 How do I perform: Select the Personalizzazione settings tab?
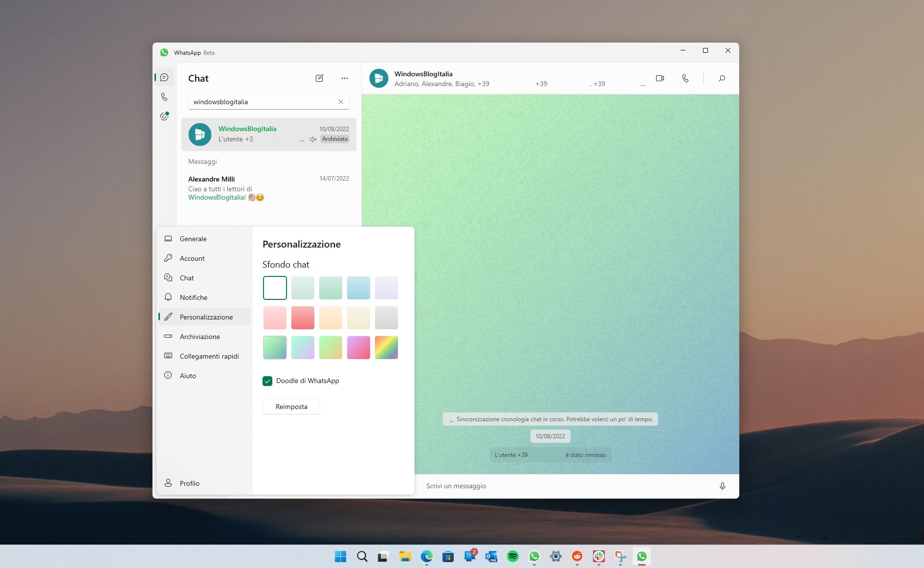coord(204,317)
